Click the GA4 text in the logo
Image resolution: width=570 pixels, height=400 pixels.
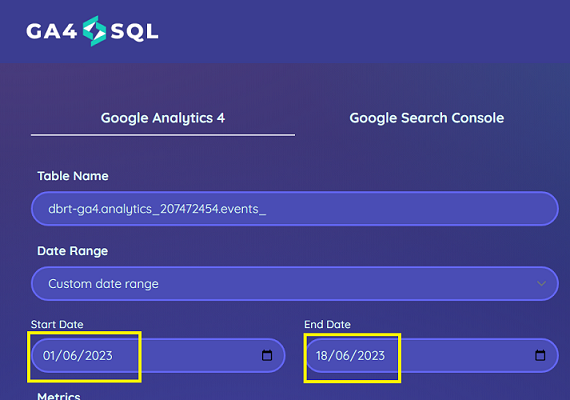point(52,31)
